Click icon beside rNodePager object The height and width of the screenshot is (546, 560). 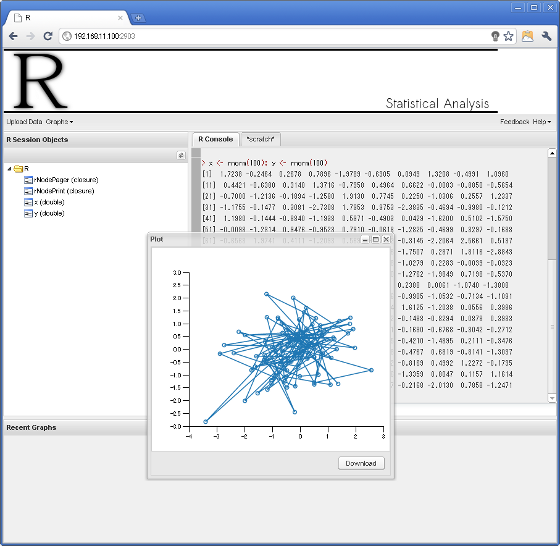point(28,180)
